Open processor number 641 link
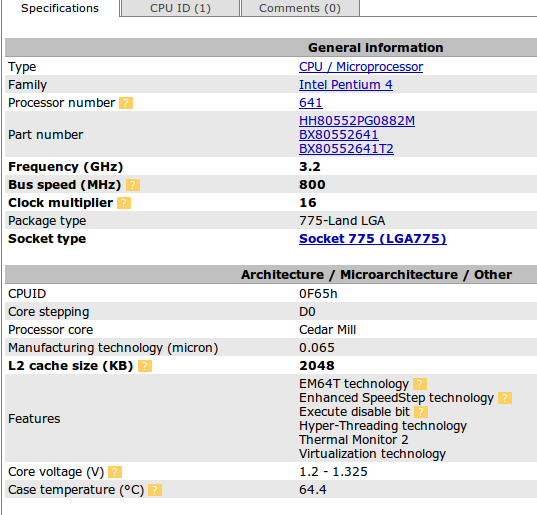This screenshot has height=515, width=537. pyautogui.click(x=311, y=103)
